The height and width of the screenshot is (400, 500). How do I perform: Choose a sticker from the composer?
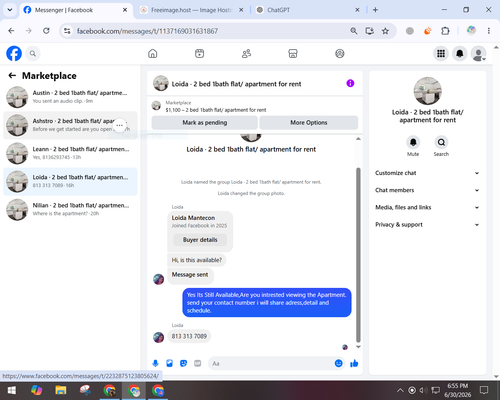point(183,363)
